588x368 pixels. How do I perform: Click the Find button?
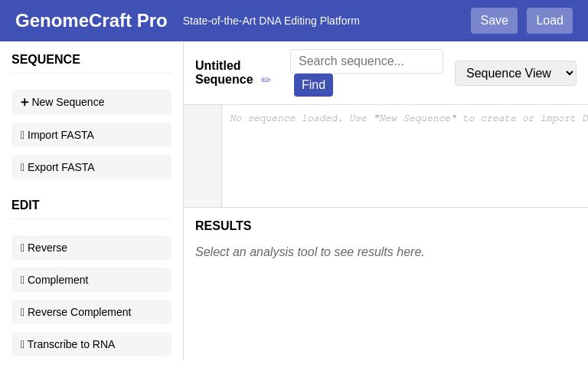click(x=313, y=85)
